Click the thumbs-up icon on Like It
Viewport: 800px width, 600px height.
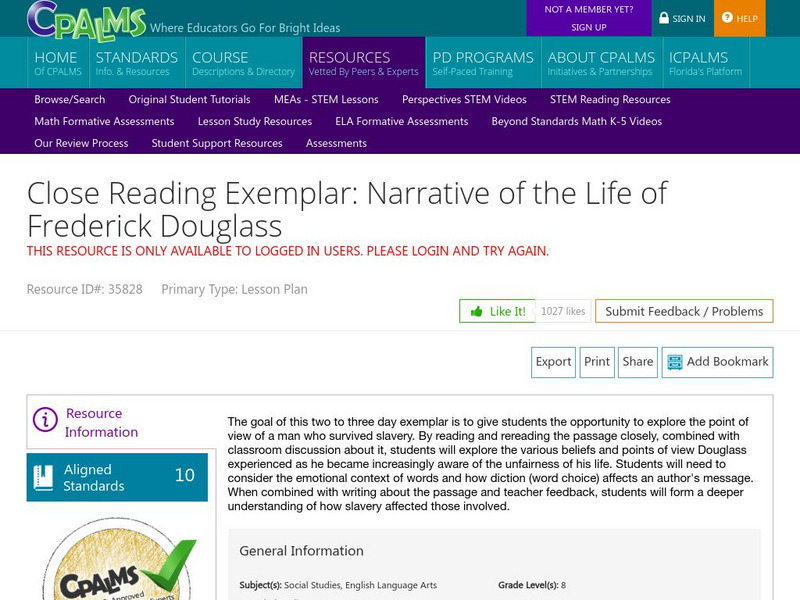coord(476,311)
